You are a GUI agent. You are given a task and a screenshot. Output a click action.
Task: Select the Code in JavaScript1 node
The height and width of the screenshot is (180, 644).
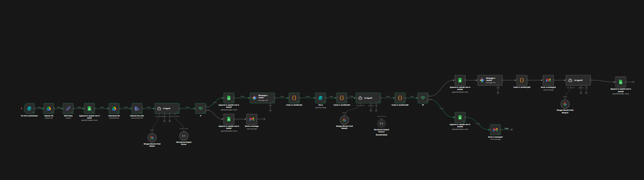[x=341, y=98]
